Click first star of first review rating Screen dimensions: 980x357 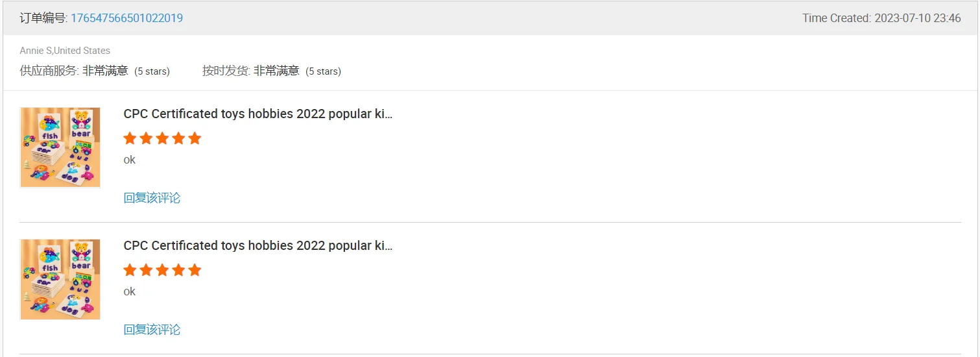click(x=130, y=138)
